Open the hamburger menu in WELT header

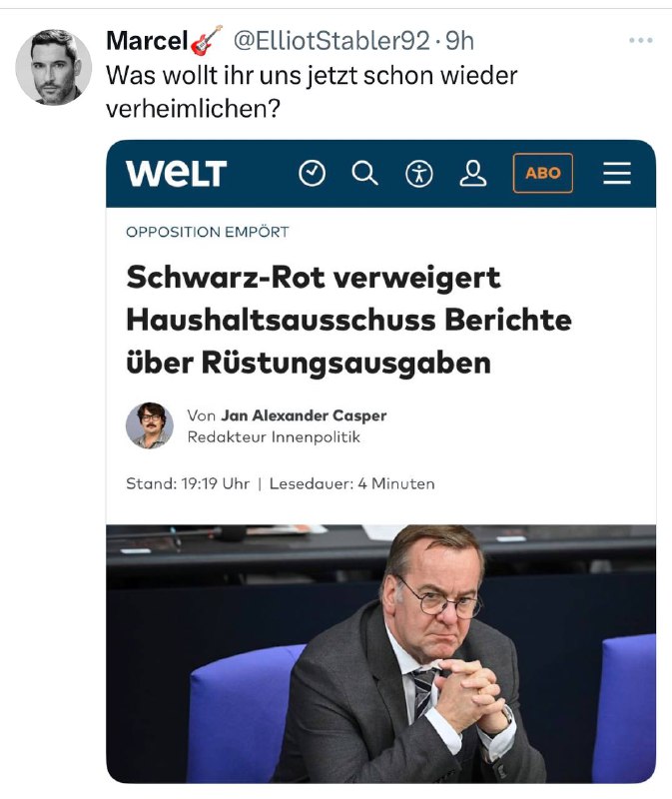tap(617, 173)
